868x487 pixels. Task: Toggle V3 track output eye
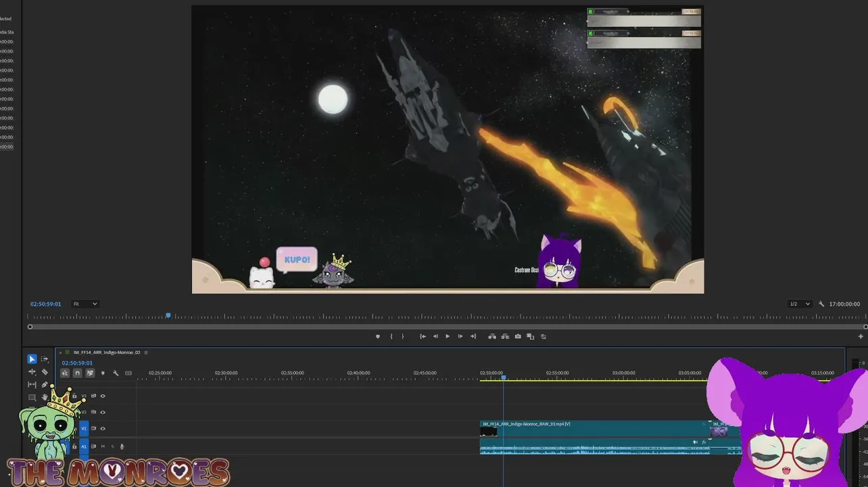click(x=103, y=396)
